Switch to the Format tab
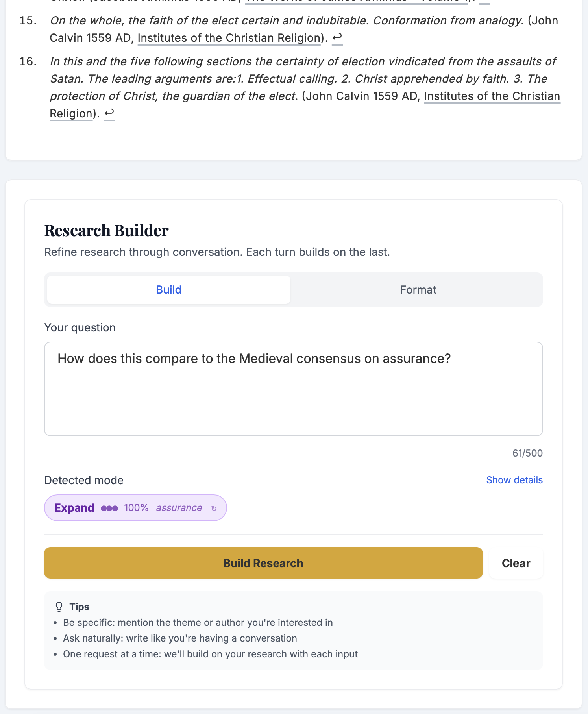588x714 pixels. pyautogui.click(x=418, y=290)
